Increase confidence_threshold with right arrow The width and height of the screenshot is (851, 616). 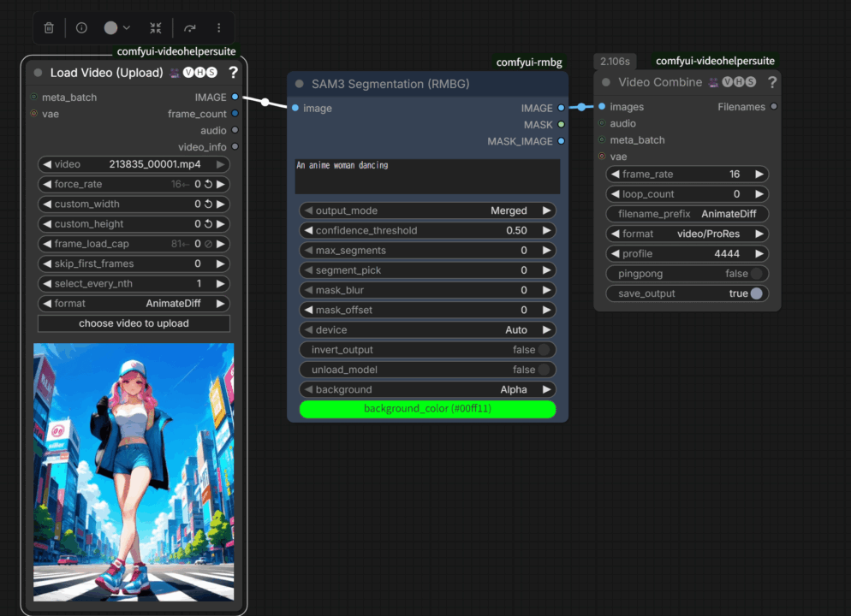point(546,230)
